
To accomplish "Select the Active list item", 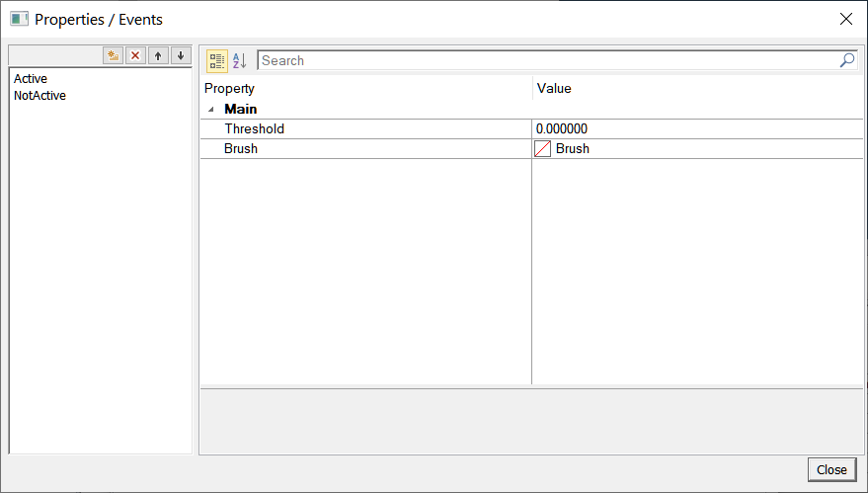I will point(31,79).
